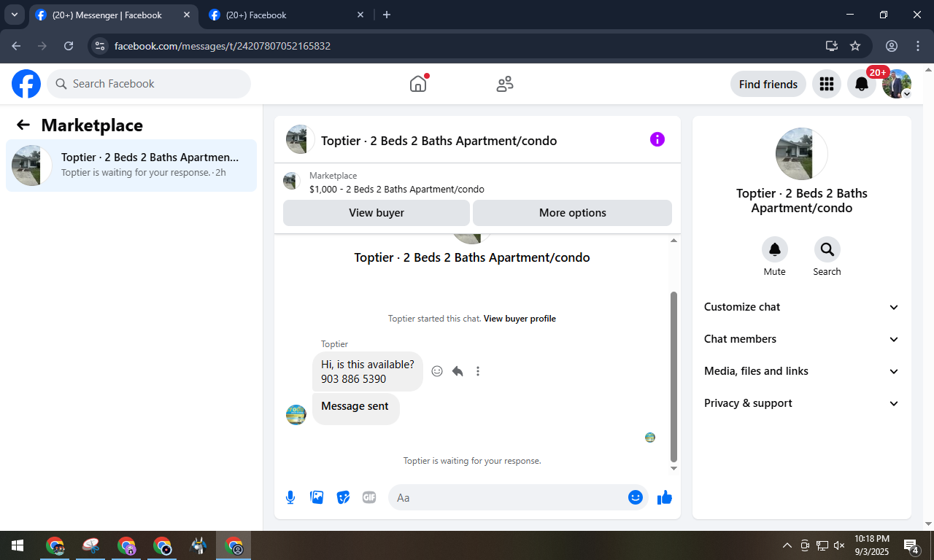This screenshot has width=934, height=560.
Task: Open Chrome three-dot menu
Action: pos(918,46)
